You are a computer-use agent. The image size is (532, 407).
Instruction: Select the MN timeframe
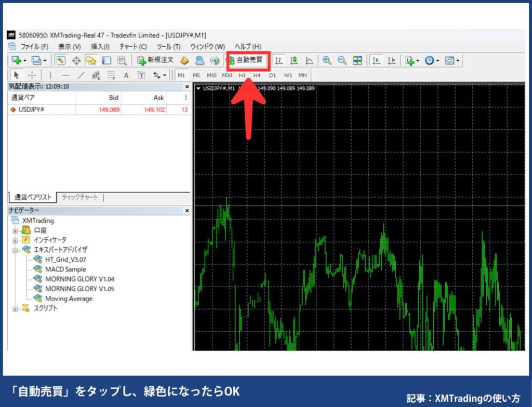(x=303, y=75)
